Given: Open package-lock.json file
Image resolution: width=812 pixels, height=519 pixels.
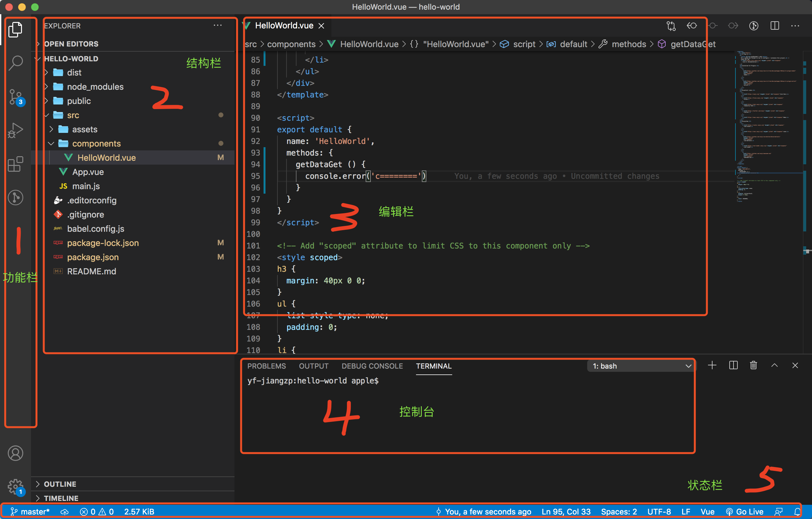Looking at the screenshot, I should point(102,243).
